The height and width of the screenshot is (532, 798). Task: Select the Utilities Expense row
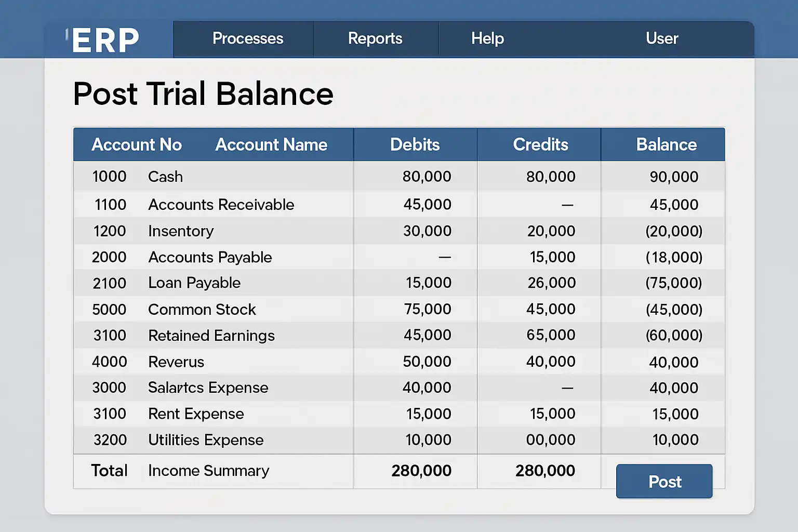pyautogui.click(x=206, y=440)
